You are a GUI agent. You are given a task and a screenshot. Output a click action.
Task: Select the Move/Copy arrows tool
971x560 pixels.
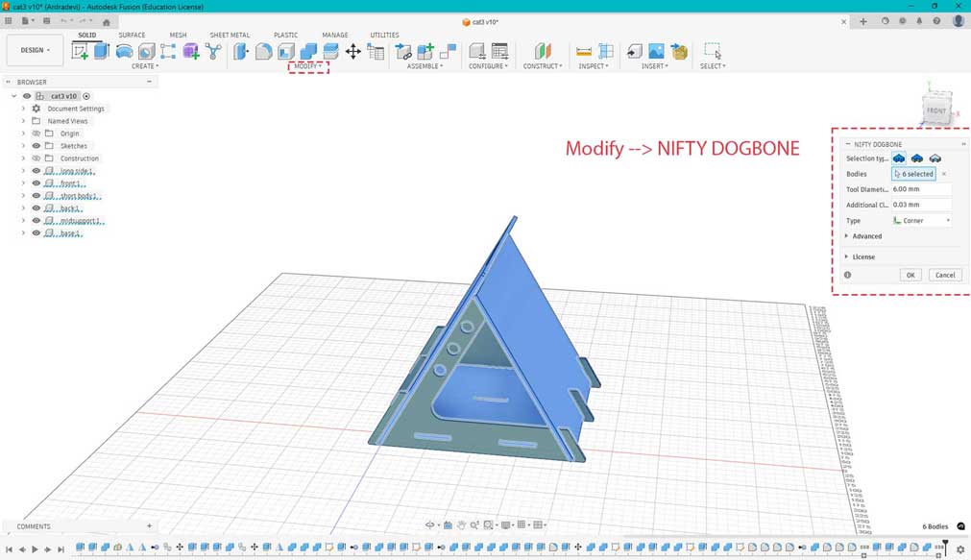click(x=353, y=51)
